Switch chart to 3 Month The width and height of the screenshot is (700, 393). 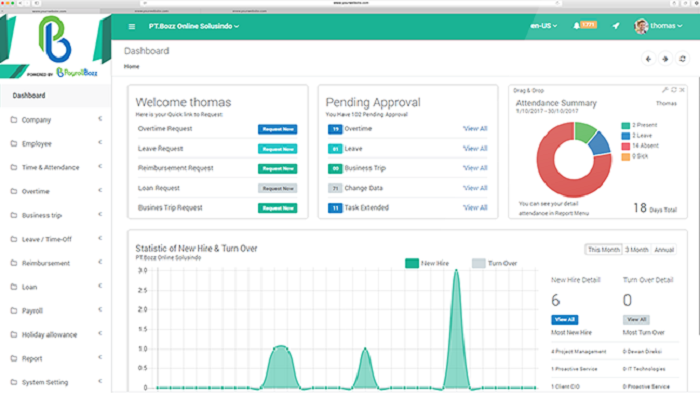pyautogui.click(x=637, y=250)
